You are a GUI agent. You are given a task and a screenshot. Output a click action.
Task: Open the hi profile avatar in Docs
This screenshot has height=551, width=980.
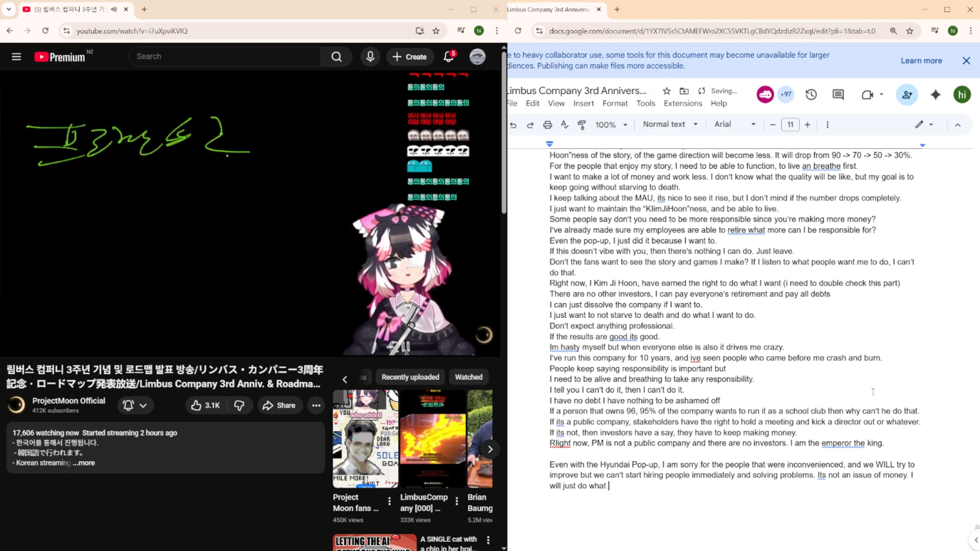click(x=962, y=95)
